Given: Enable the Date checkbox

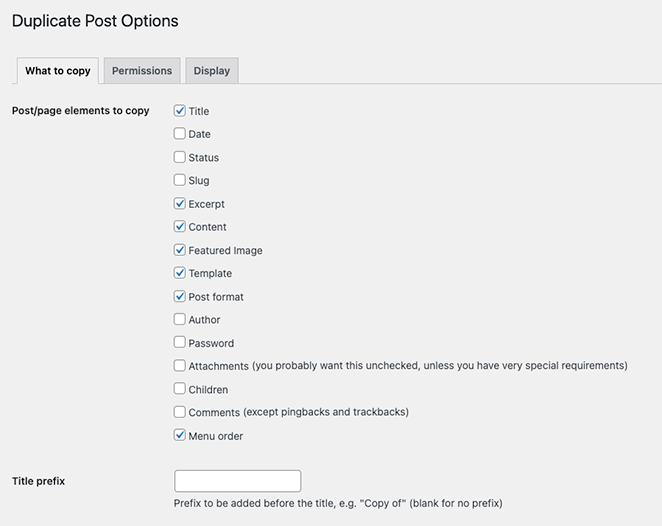Looking at the screenshot, I should [179, 133].
